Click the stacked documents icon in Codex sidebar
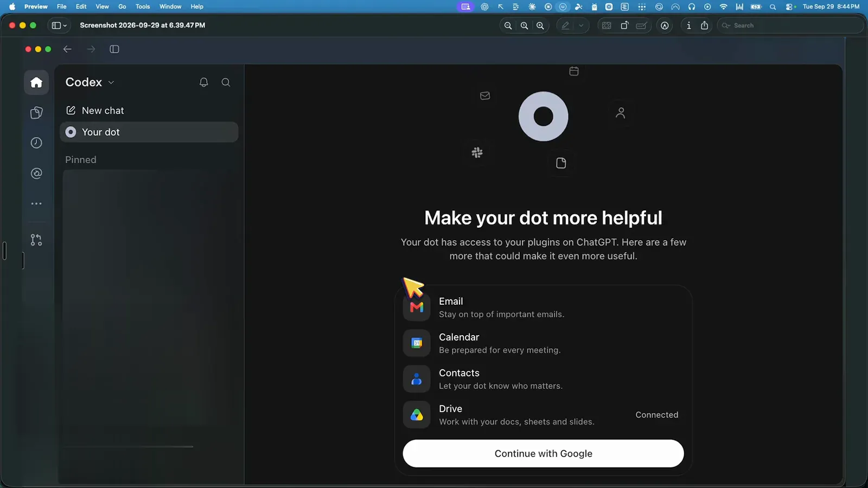 click(x=36, y=113)
